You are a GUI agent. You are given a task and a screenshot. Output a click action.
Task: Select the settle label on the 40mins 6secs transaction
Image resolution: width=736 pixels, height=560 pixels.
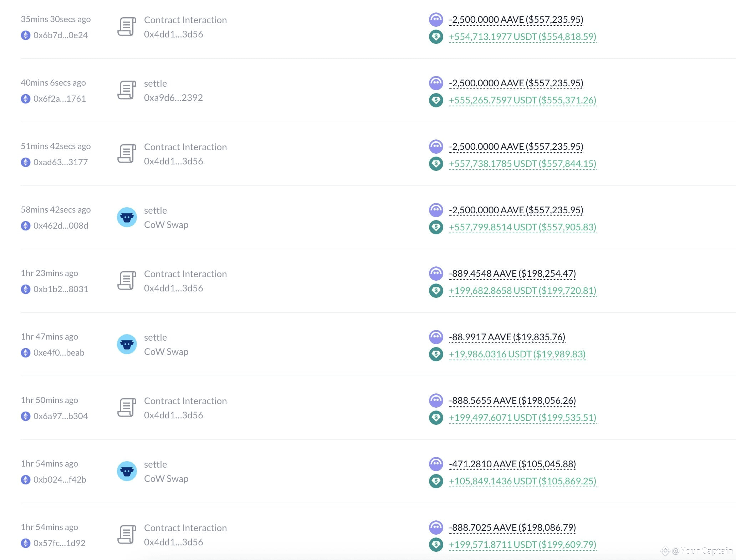155,83
